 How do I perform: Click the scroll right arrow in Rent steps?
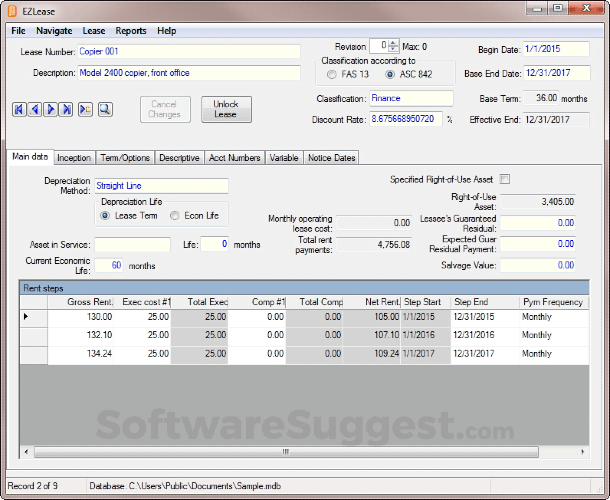pos(582,452)
